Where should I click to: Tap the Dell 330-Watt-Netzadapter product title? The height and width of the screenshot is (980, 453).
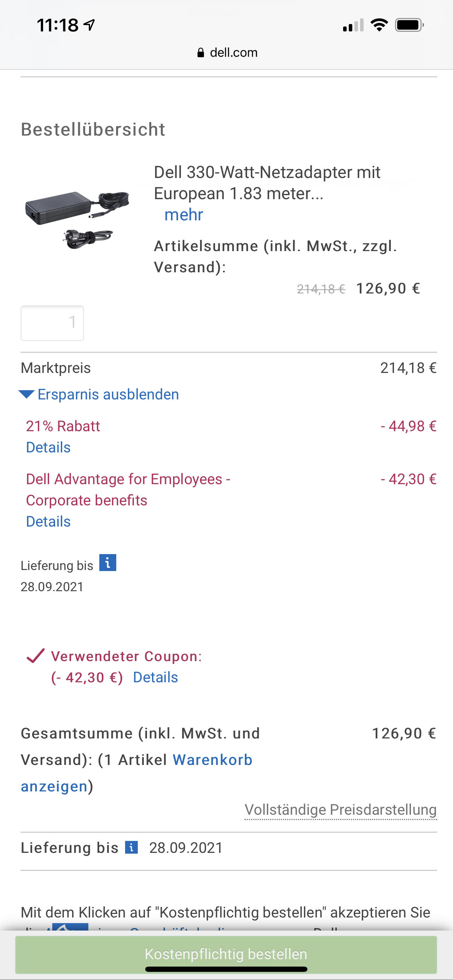tap(266, 183)
